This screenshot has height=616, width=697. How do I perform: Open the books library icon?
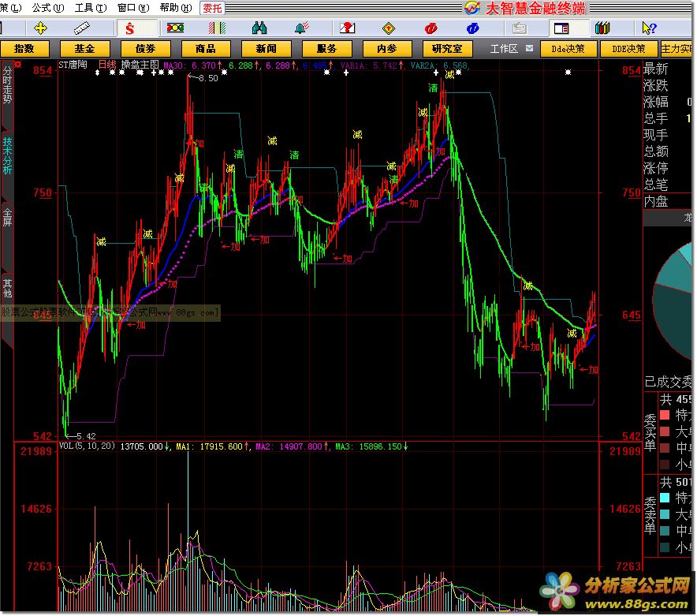[x=602, y=28]
